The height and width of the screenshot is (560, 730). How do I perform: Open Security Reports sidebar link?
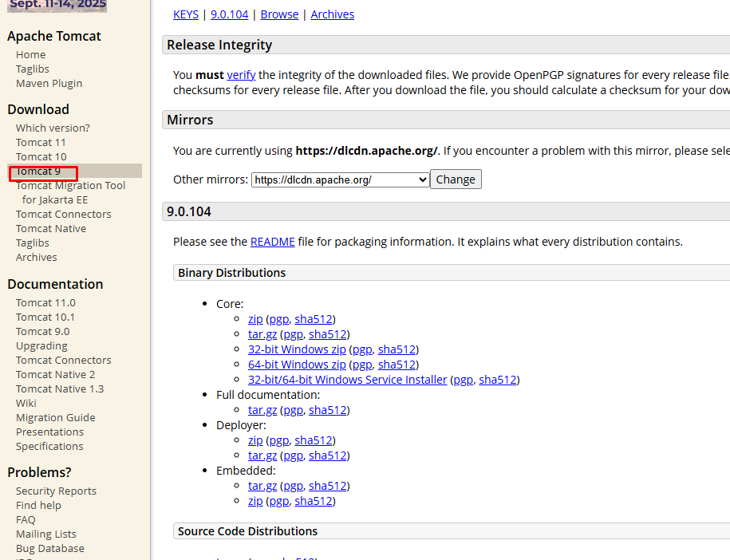coord(56,491)
